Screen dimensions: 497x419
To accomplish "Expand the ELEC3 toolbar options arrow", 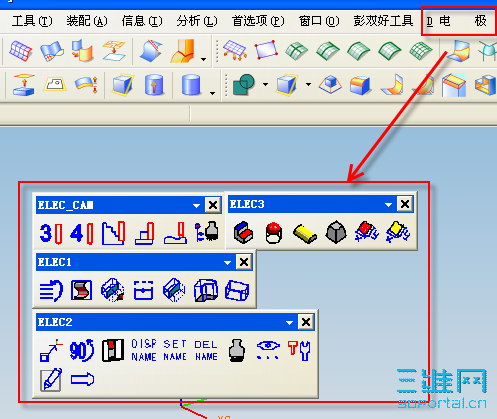I will click(388, 205).
